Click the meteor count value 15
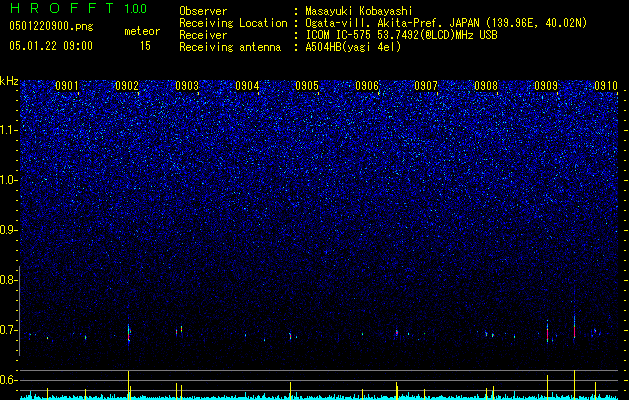Viewport: 629px width, 400px height. pyautogui.click(x=145, y=46)
